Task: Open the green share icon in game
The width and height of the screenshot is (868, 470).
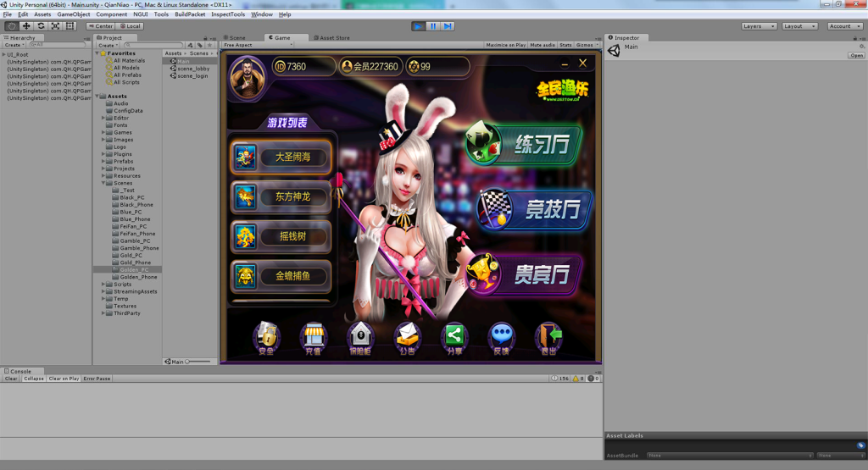Action: [454, 336]
